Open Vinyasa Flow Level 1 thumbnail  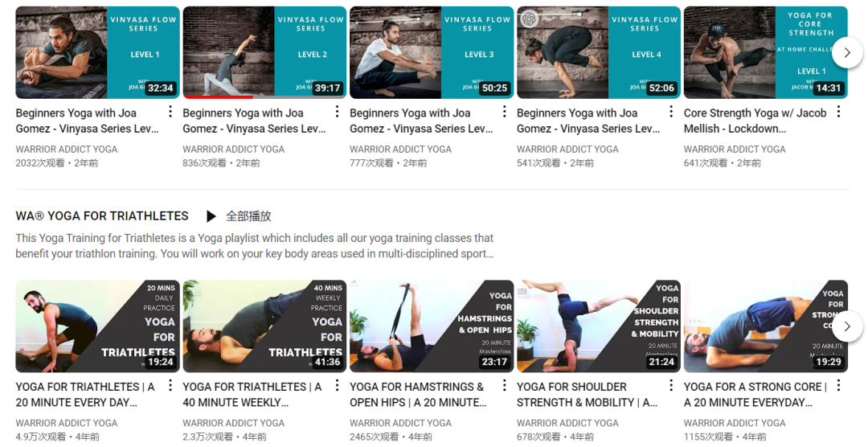(x=97, y=52)
